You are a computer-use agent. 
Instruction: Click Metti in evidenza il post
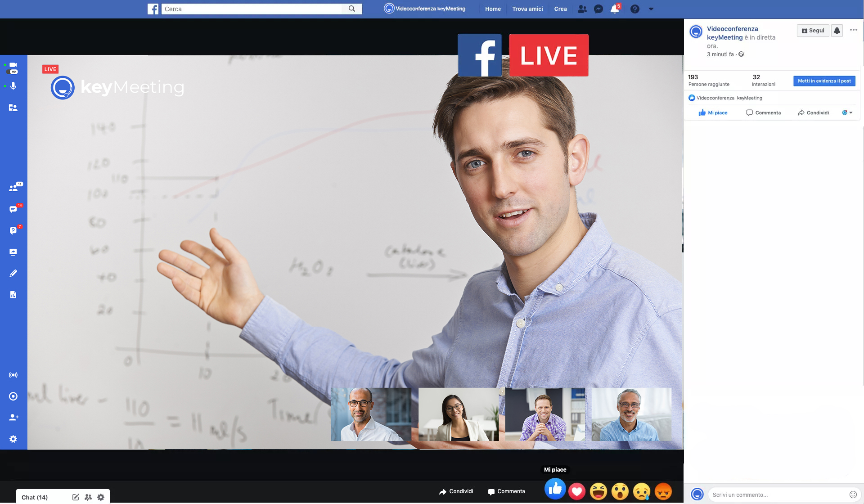point(824,81)
